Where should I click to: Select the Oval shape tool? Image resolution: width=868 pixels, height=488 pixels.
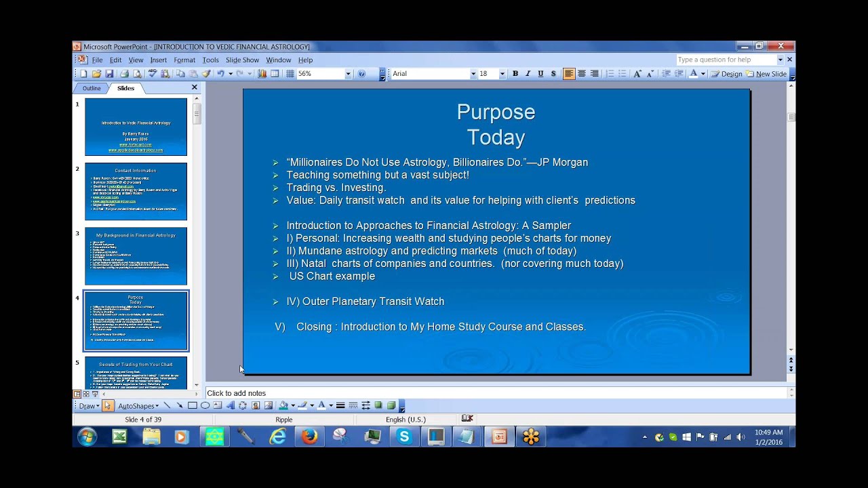(205, 405)
